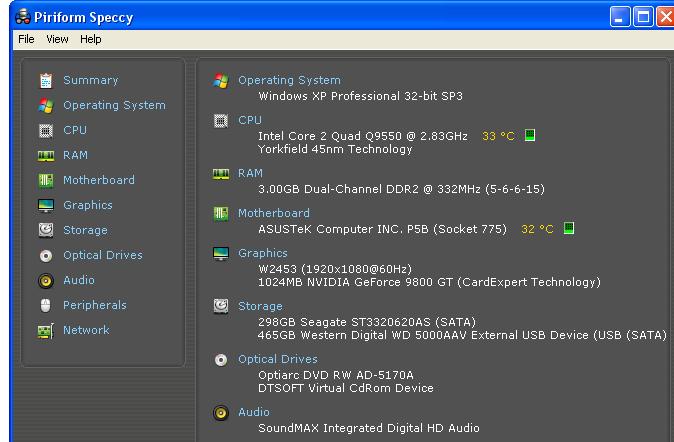
Task: Click the 32 °C motherboard temperature value
Action: pos(537,229)
